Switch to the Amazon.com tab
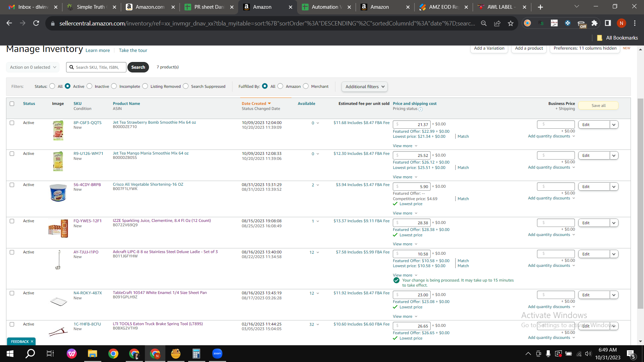Viewport: 644px width, 362px height. tap(150, 7)
